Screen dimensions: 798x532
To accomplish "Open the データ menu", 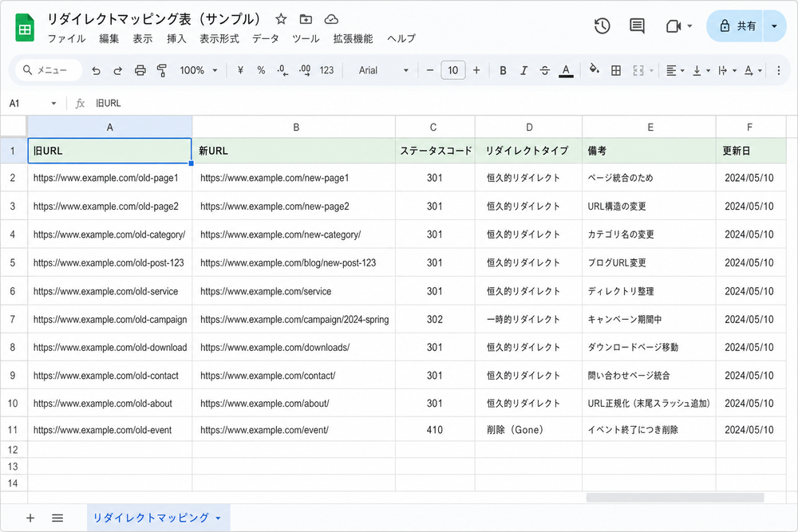I will point(266,38).
